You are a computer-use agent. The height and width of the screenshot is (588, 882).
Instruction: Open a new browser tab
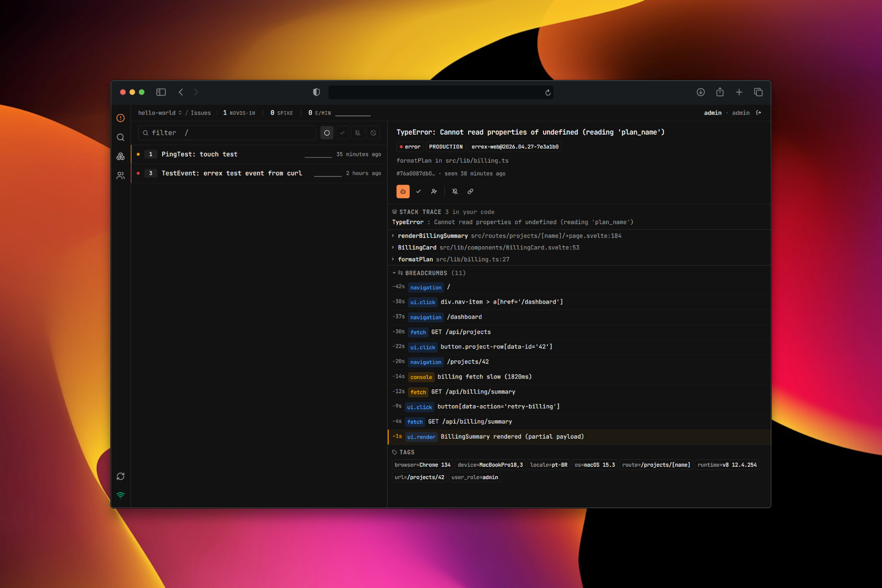pyautogui.click(x=739, y=92)
